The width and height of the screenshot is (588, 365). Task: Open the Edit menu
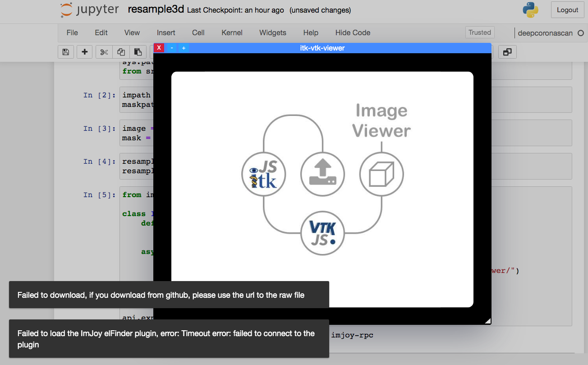coord(101,32)
